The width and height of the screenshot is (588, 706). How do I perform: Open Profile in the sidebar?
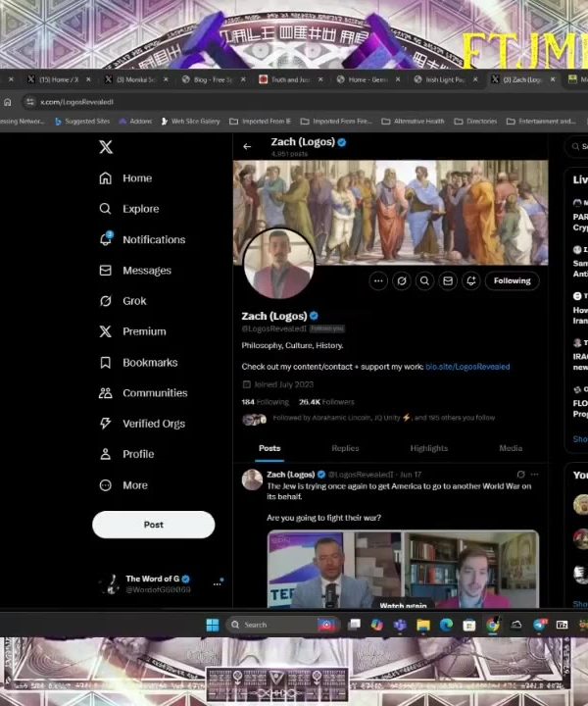pos(126,454)
